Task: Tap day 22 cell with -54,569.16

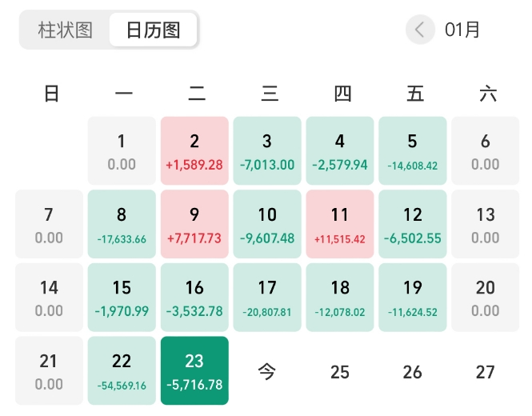Action: 122,370
